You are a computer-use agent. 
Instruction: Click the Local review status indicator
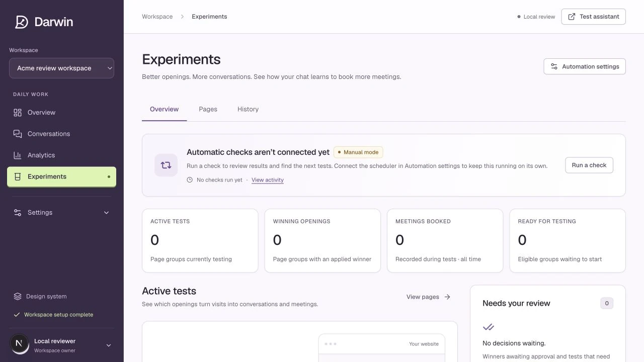coord(536,17)
